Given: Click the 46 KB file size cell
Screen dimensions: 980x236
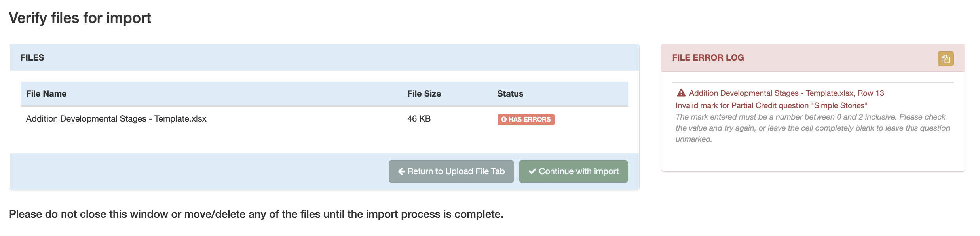Looking at the screenshot, I should coord(419,119).
